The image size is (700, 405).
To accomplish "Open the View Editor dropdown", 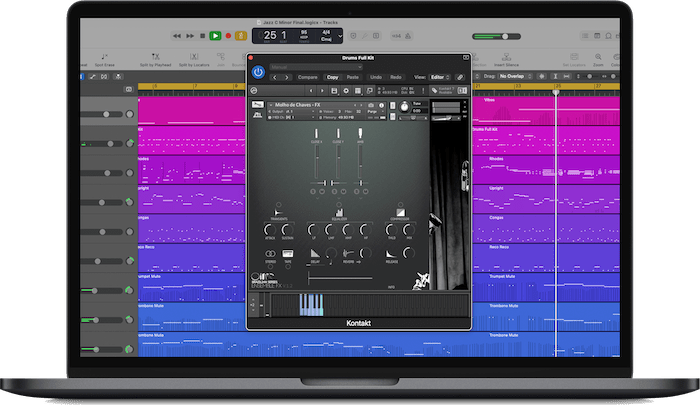I will [x=440, y=77].
